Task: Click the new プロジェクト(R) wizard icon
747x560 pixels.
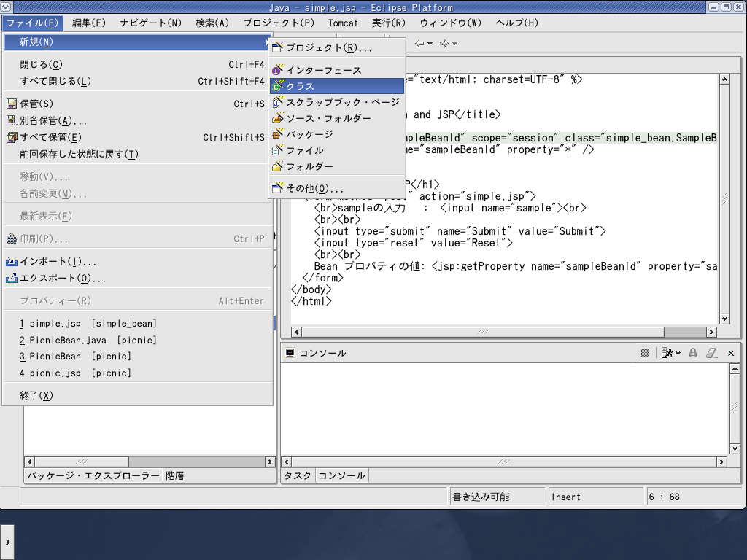Action: click(277, 47)
